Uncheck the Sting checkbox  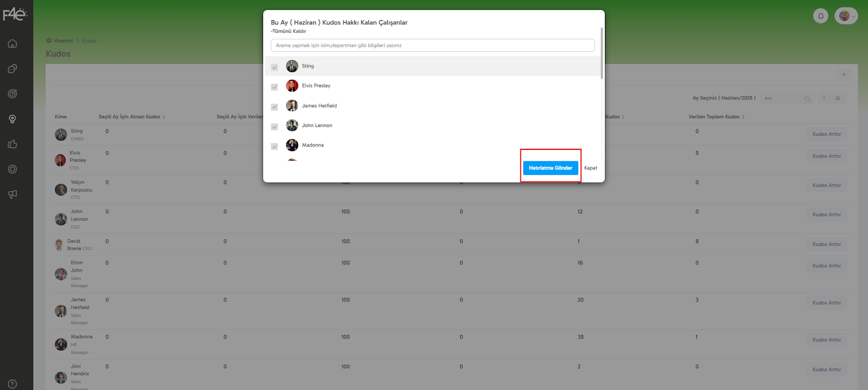275,67
